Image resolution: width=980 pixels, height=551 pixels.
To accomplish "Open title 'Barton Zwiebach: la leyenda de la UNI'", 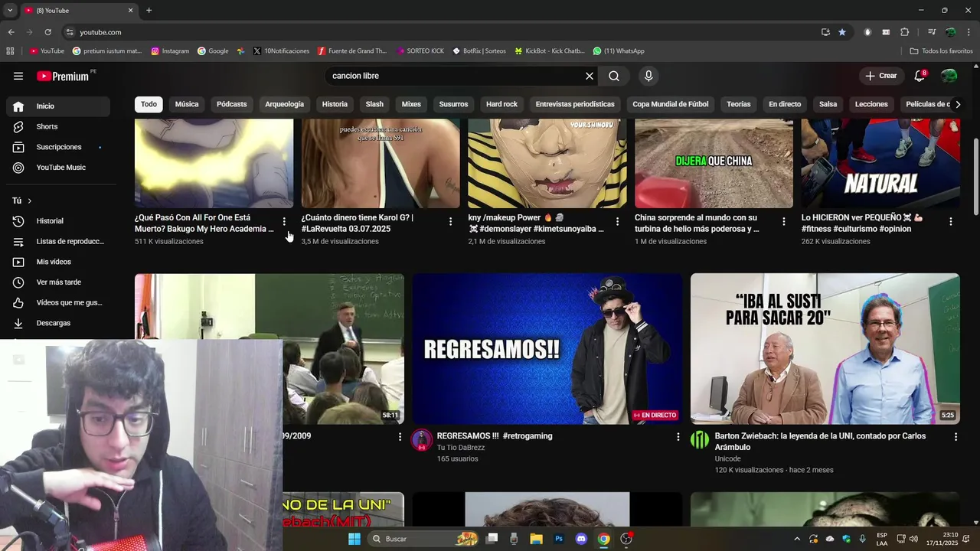I will [821, 442].
